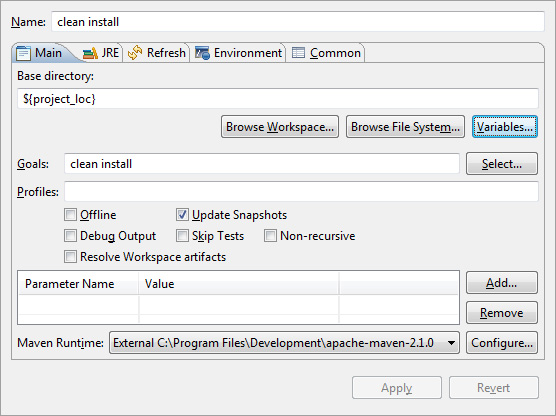
Task: Uncheck Update Snapshots option
Action: pos(182,215)
